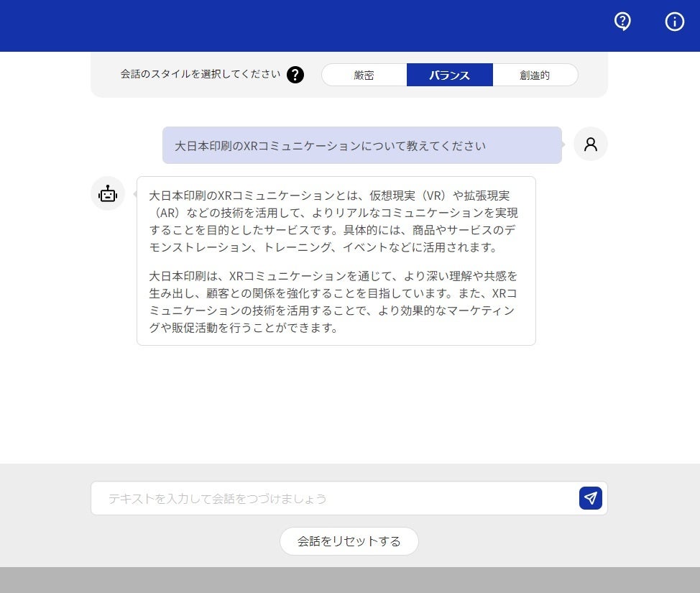Click the bot's response about 大日本印刷 XR
This screenshot has height=593, width=700.
336,260
